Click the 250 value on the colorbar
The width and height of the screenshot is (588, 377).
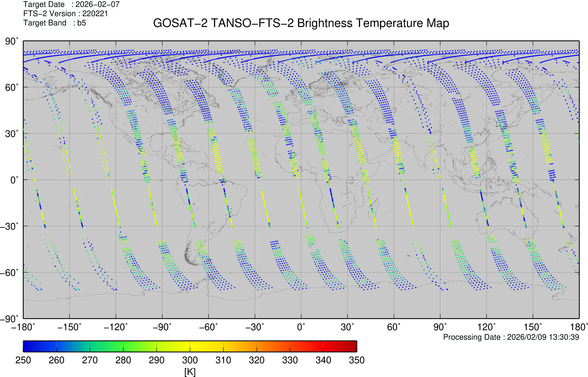23,360
